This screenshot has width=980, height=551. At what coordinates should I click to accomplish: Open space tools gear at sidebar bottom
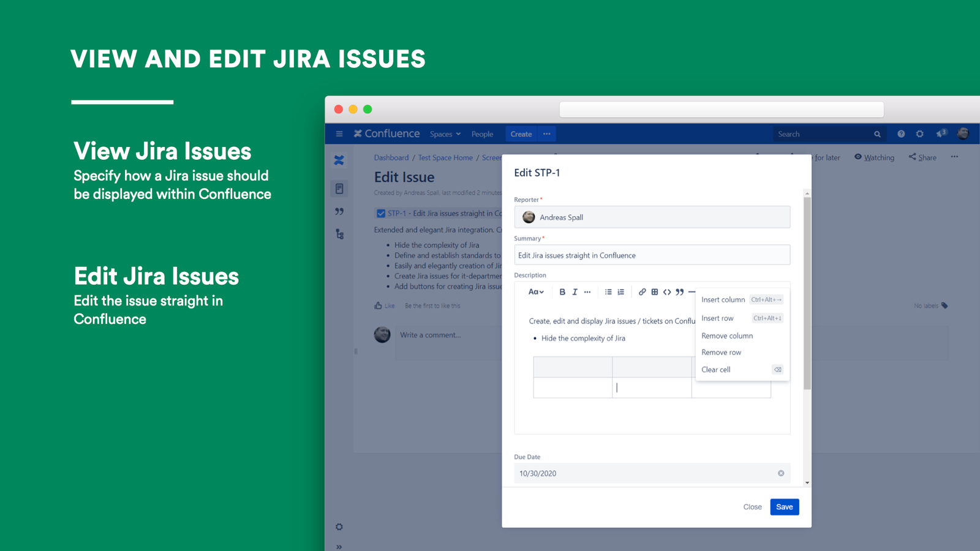coord(339,527)
